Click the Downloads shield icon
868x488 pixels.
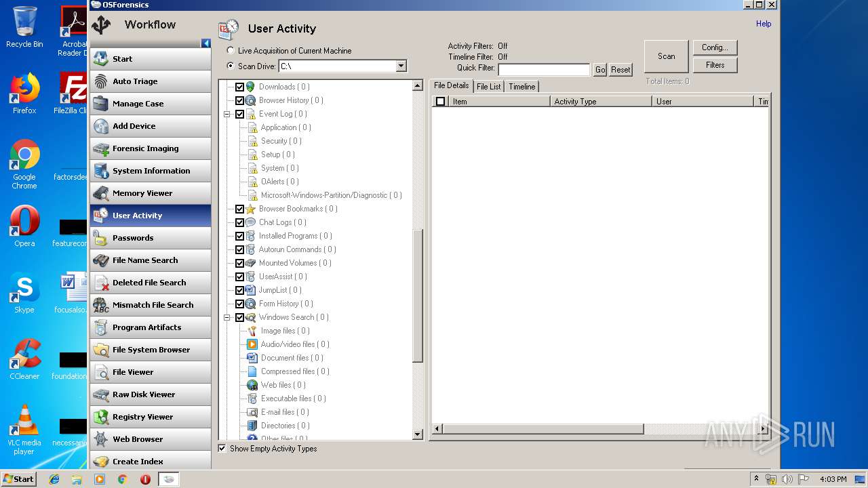coord(251,87)
